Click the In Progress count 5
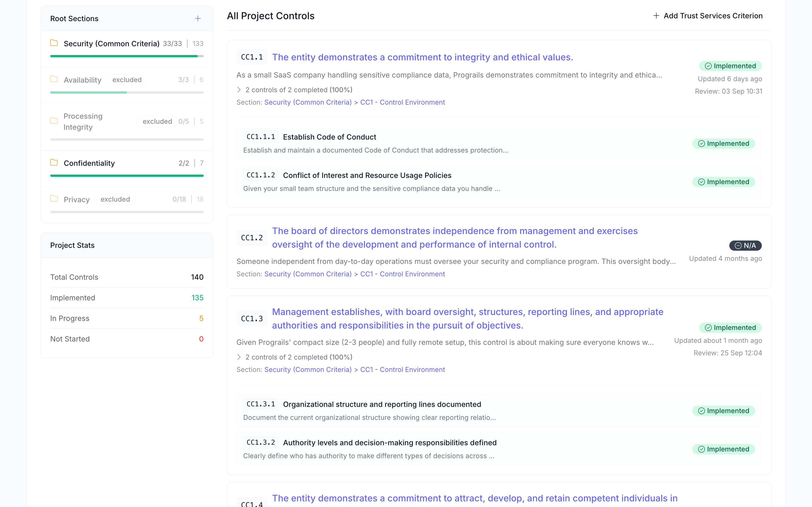Image resolution: width=812 pixels, height=507 pixels. (201, 319)
